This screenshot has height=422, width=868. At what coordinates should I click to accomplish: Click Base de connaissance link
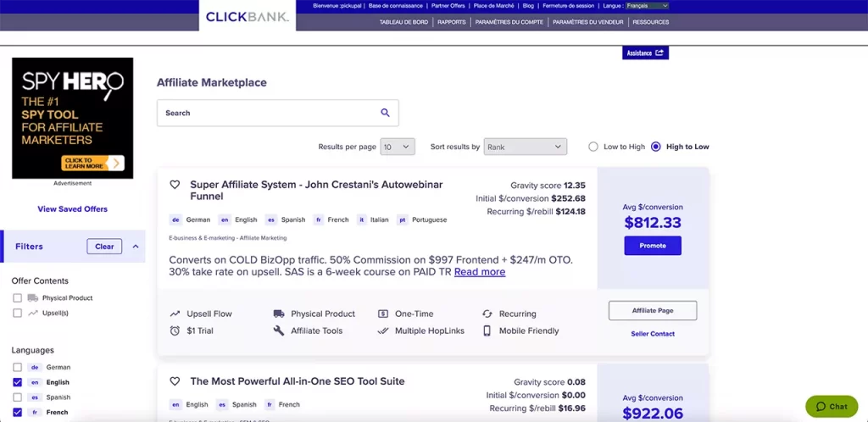(396, 6)
